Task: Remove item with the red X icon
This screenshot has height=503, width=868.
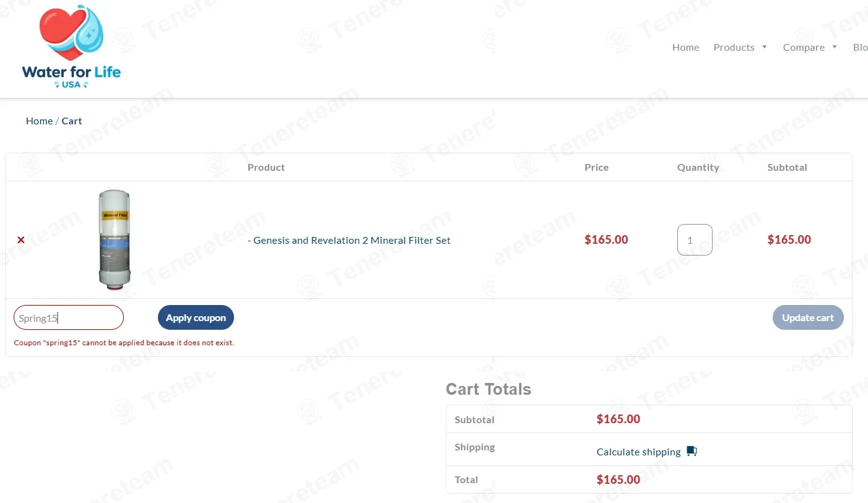Action: tap(21, 240)
